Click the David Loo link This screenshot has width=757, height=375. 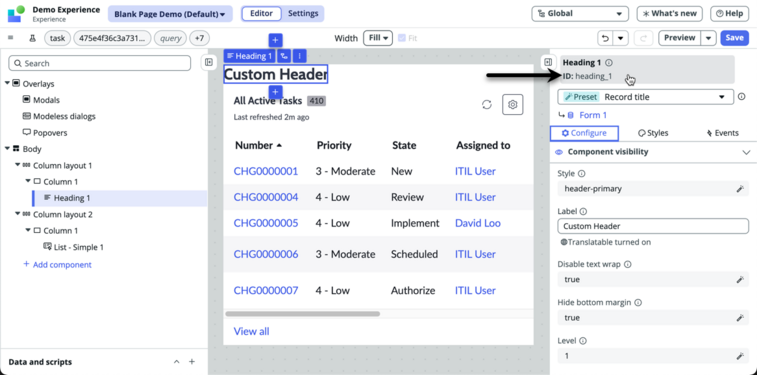(x=477, y=223)
